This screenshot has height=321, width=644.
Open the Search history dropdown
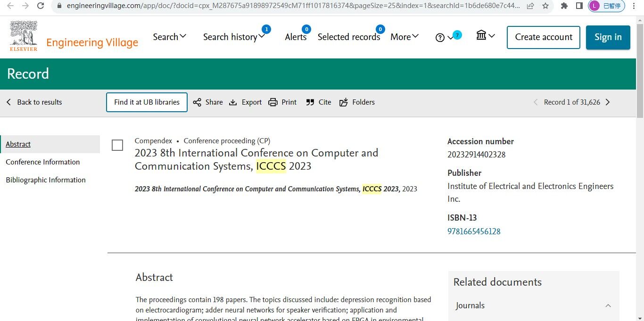(x=234, y=37)
